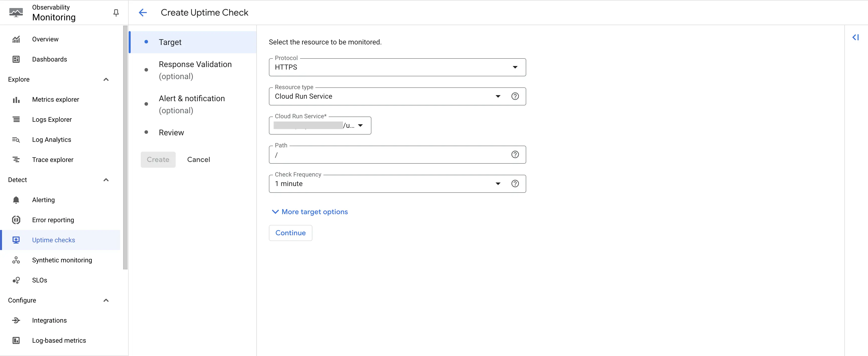Click the Uptime checks icon
The height and width of the screenshot is (356, 868).
(x=16, y=240)
